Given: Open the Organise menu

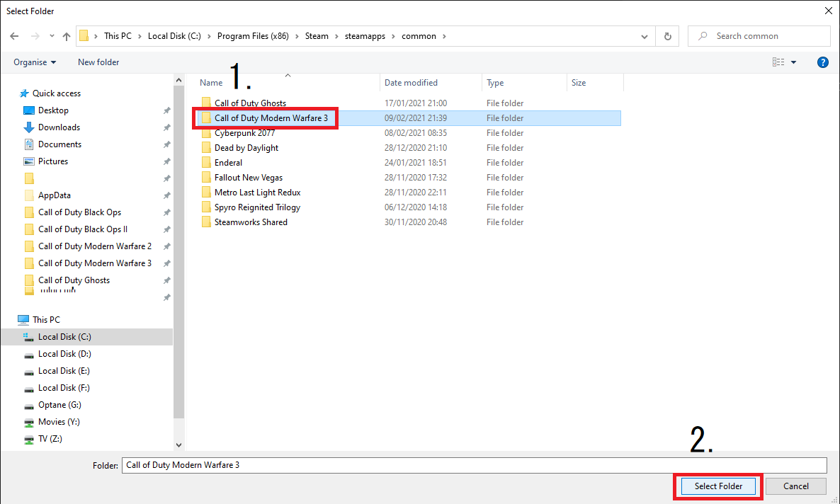Looking at the screenshot, I should pyautogui.click(x=35, y=62).
